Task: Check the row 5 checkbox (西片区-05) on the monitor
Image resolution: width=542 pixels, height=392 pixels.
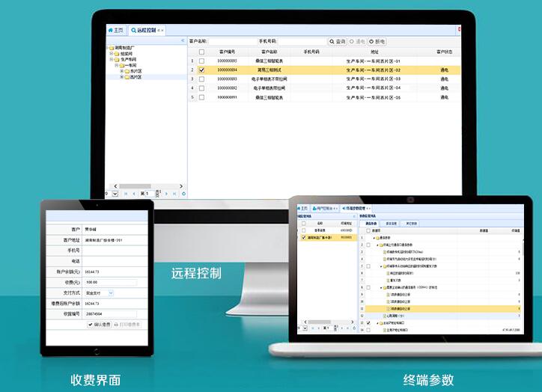Action: pos(201,97)
